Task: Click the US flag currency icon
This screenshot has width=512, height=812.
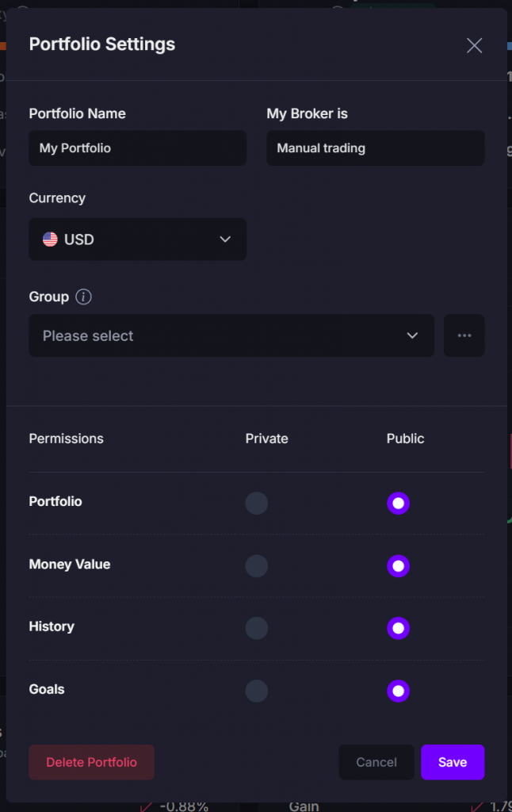Action: (50, 239)
